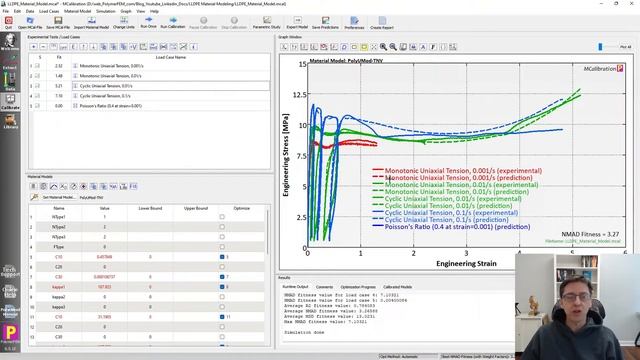Click zoom out magnifier in Graph Window
The width and height of the screenshot is (640, 360).
tap(393, 47)
